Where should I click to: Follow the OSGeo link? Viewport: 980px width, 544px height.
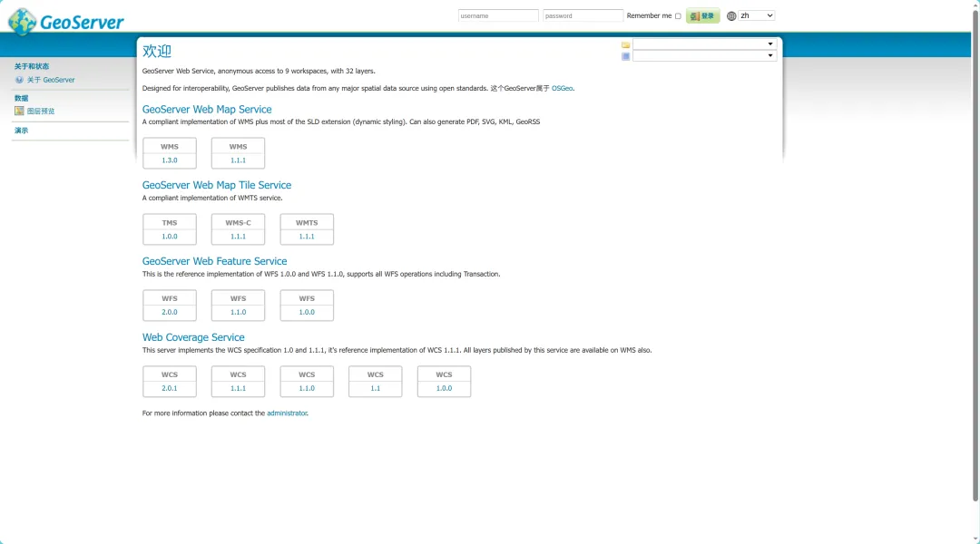tap(562, 88)
